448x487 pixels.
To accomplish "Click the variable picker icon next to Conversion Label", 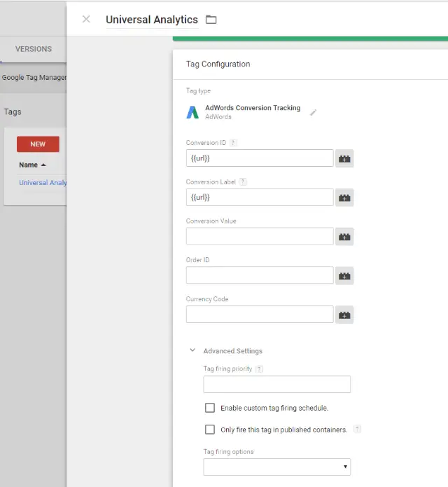I will coord(344,198).
